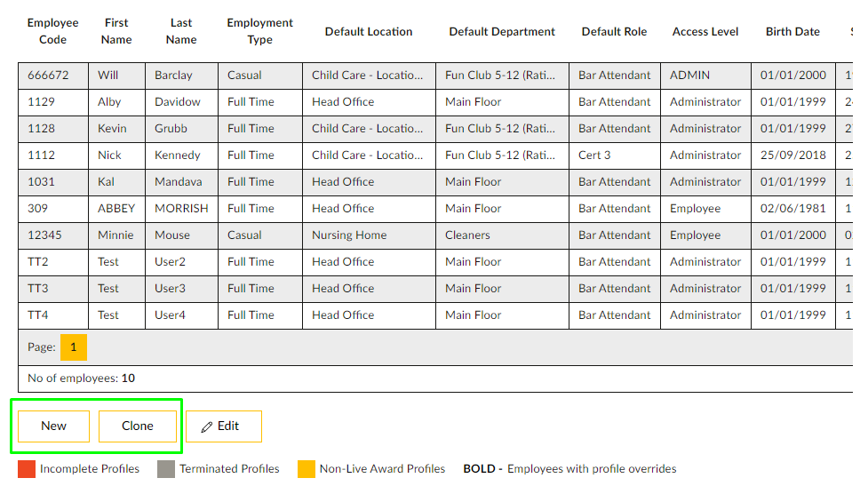Viewport: 868px width, 494px height.
Task: Click first name Minnie
Action: pos(115,235)
